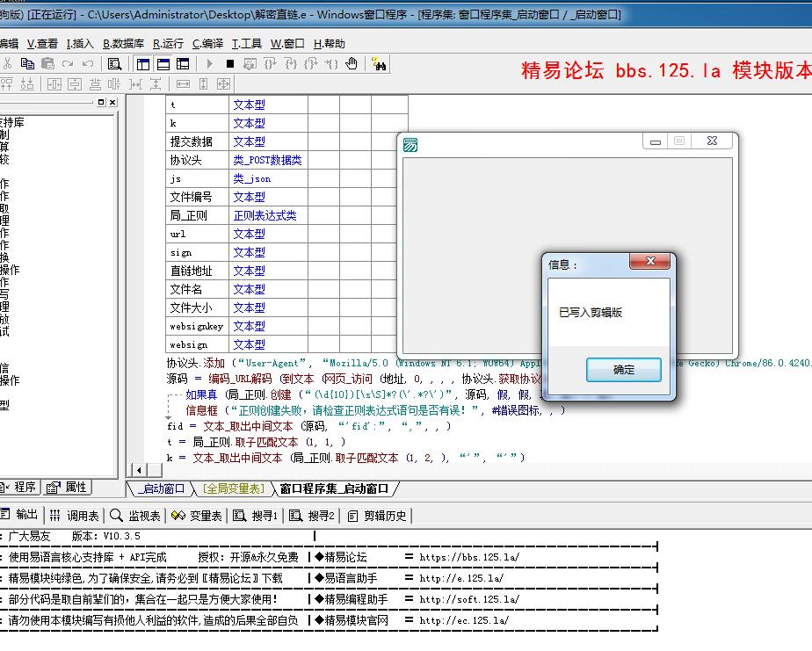The image size is (812, 651).
Task: Open the 监视表 bottom tab
Action: coord(135,516)
